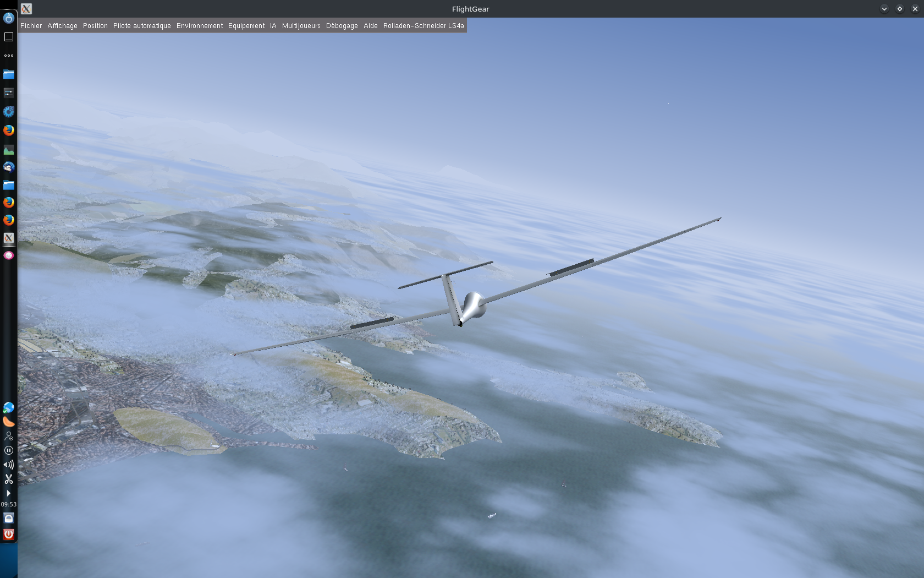This screenshot has width=924, height=578.
Task: Open the Affichage menu
Action: tap(62, 26)
